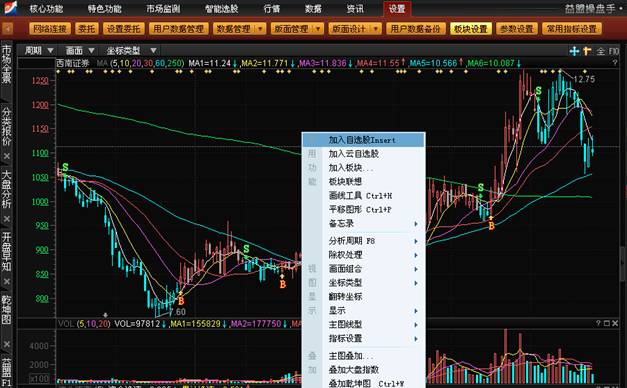Expand the 版面管理 dropdown arrow

click(x=318, y=29)
